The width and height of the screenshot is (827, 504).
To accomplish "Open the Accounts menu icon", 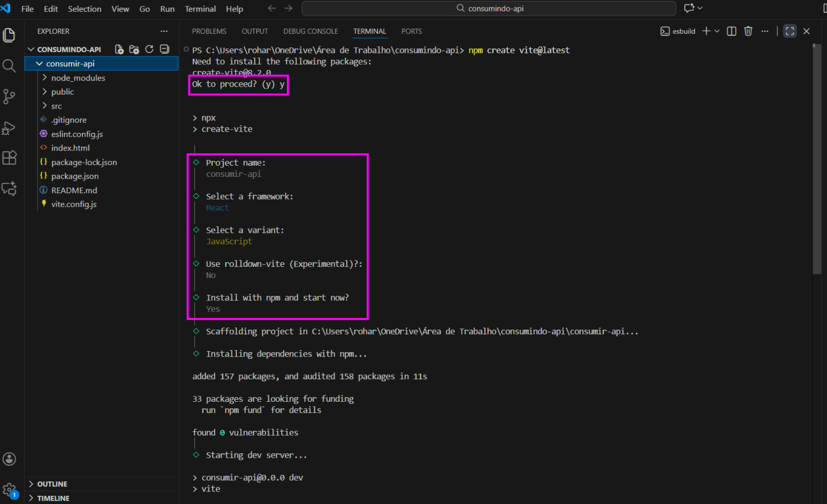I will point(9,459).
